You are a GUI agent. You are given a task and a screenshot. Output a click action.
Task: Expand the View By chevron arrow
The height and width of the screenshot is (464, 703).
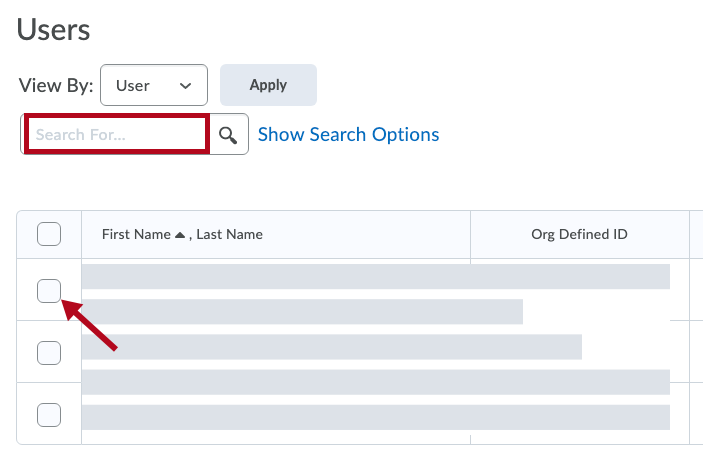click(185, 86)
